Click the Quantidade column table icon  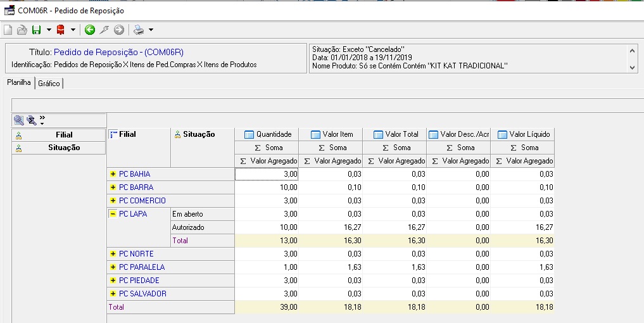249,134
